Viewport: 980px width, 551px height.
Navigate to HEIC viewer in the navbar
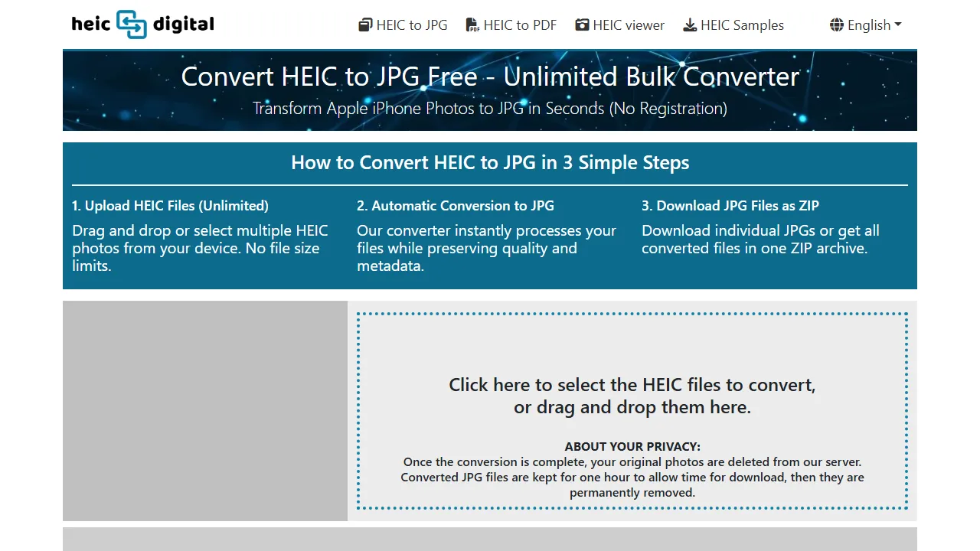coord(620,24)
